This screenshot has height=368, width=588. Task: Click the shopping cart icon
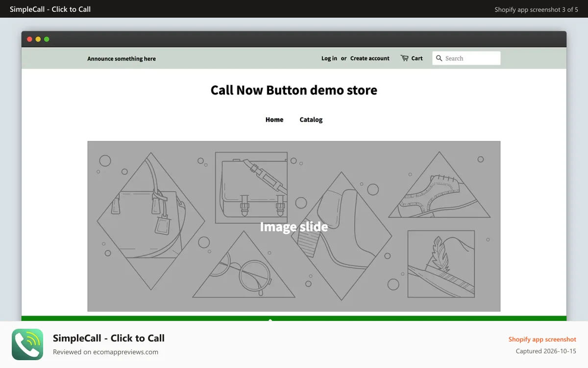404,58
